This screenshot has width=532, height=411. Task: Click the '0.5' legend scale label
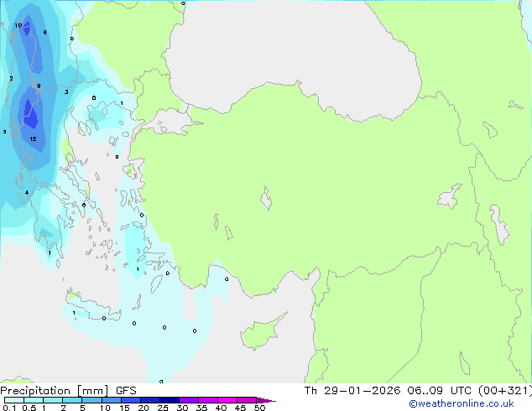pyautogui.click(x=29, y=408)
